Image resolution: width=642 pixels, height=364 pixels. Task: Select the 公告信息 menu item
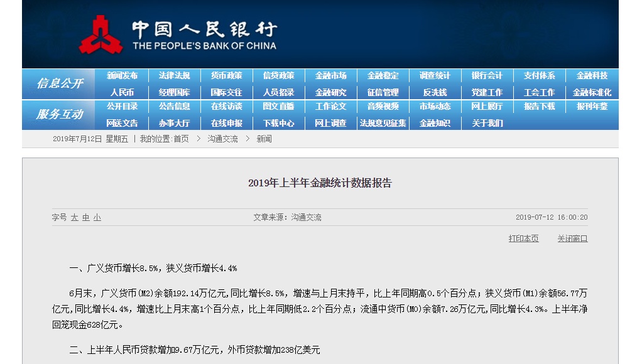175,106
